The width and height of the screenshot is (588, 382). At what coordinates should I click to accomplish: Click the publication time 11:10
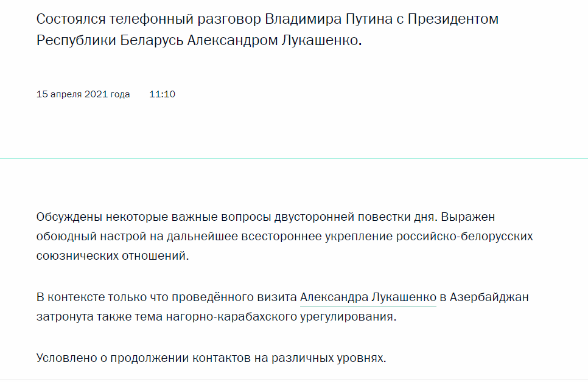pyautogui.click(x=162, y=94)
